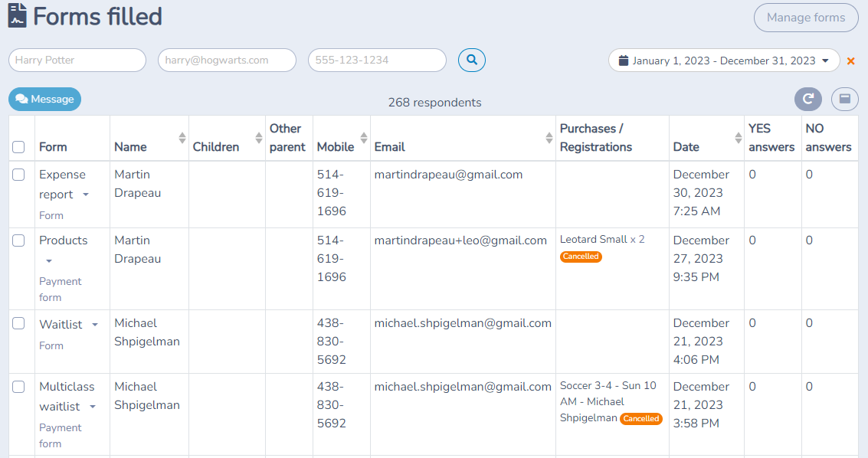The width and height of the screenshot is (868, 458).
Task: Click the Forms filled page title
Action: tap(97, 16)
